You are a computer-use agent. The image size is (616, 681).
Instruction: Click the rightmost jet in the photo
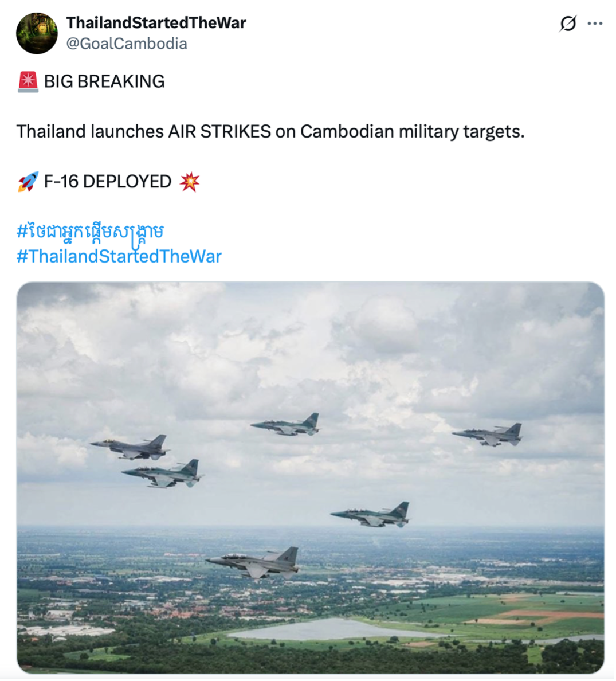(x=489, y=435)
